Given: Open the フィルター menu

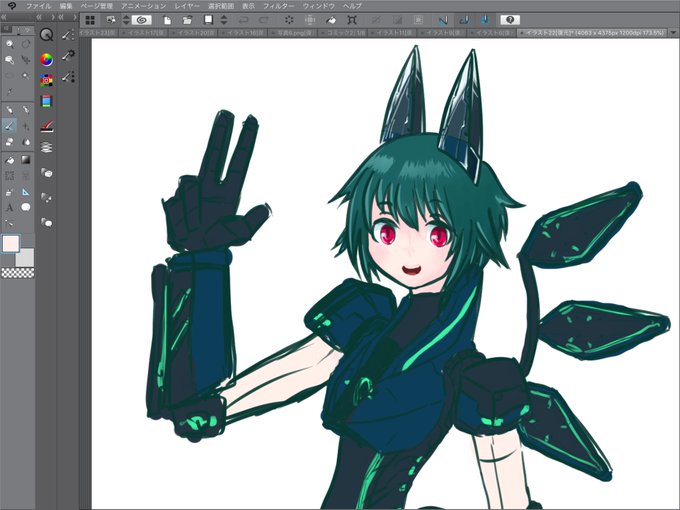Looking at the screenshot, I should [x=278, y=6].
